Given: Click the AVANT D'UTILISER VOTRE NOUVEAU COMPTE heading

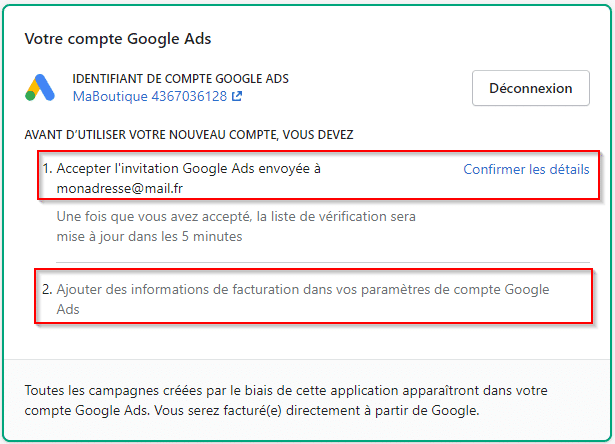Looking at the screenshot, I should coord(189,134).
